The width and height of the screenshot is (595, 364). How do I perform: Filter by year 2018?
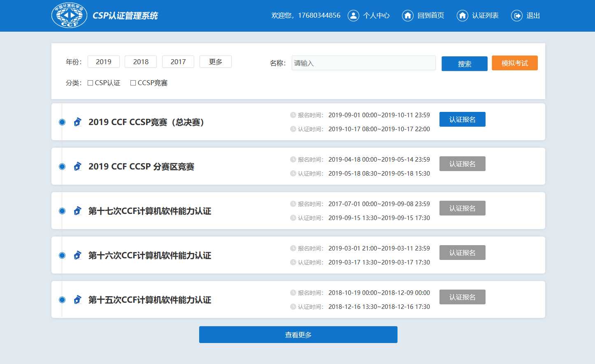click(x=141, y=62)
